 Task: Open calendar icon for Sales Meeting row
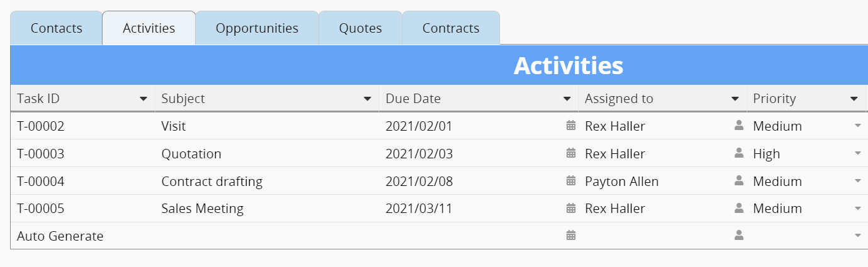[571, 208]
